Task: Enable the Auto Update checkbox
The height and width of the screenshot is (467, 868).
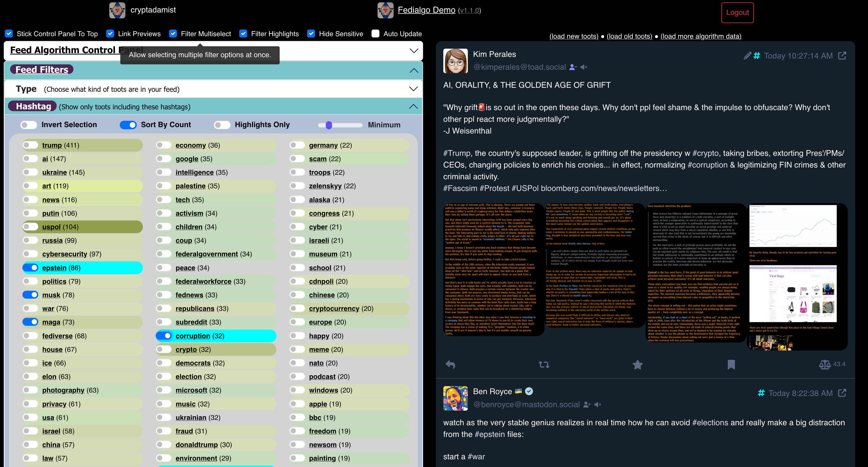Action: (375, 34)
